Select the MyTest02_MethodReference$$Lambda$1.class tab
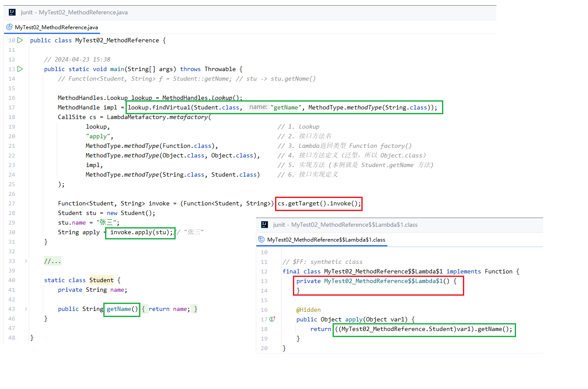The width and height of the screenshot is (588, 389). (322, 239)
